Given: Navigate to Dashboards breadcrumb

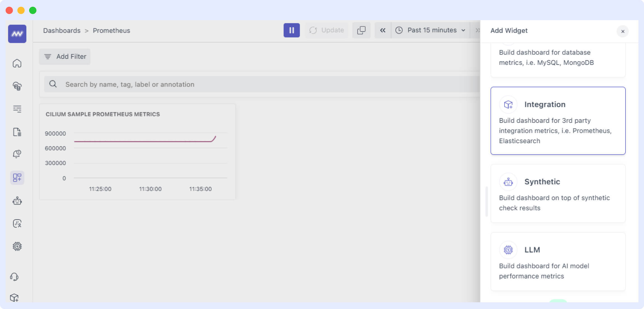Looking at the screenshot, I should pos(62,31).
